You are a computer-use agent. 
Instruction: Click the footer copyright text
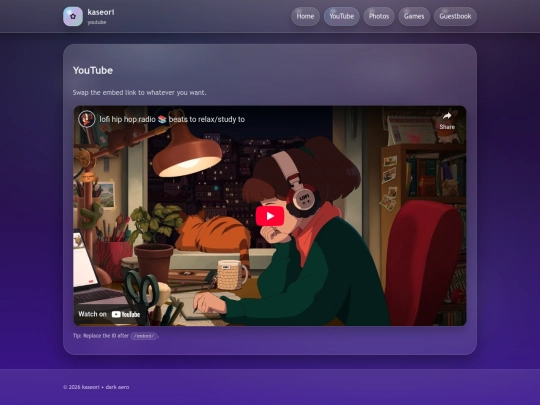click(x=96, y=387)
